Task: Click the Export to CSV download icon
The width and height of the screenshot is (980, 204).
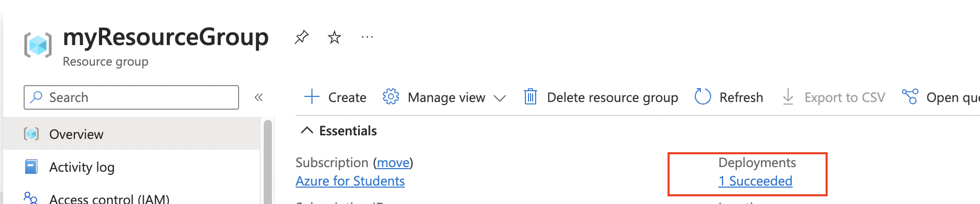Action: pos(788,97)
